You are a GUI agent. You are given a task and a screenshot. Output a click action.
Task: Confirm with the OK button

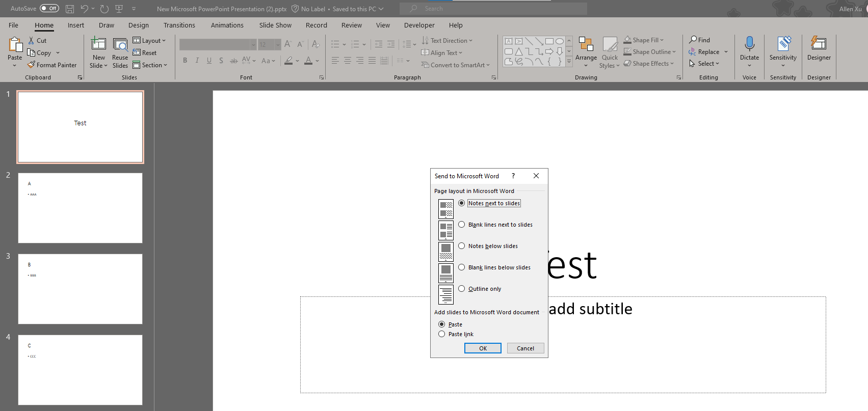[483, 348]
